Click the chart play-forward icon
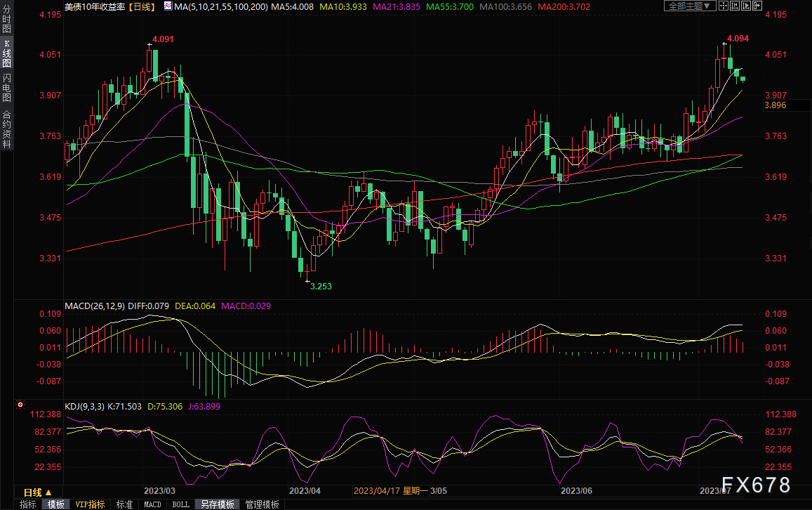 click(746, 6)
